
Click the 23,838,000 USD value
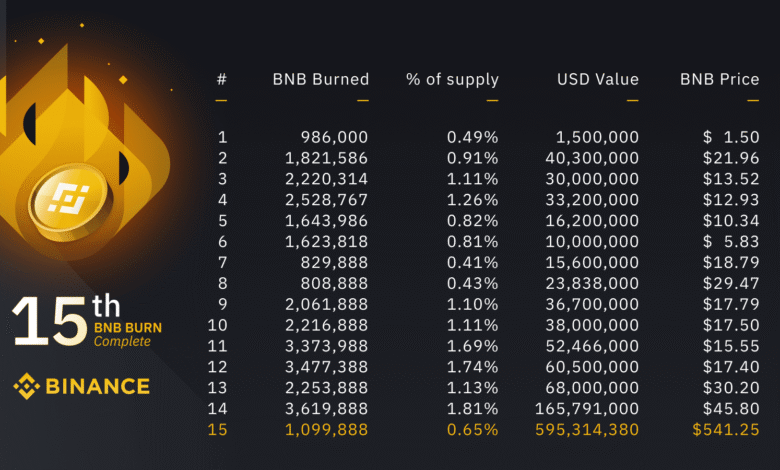[592, 283]
